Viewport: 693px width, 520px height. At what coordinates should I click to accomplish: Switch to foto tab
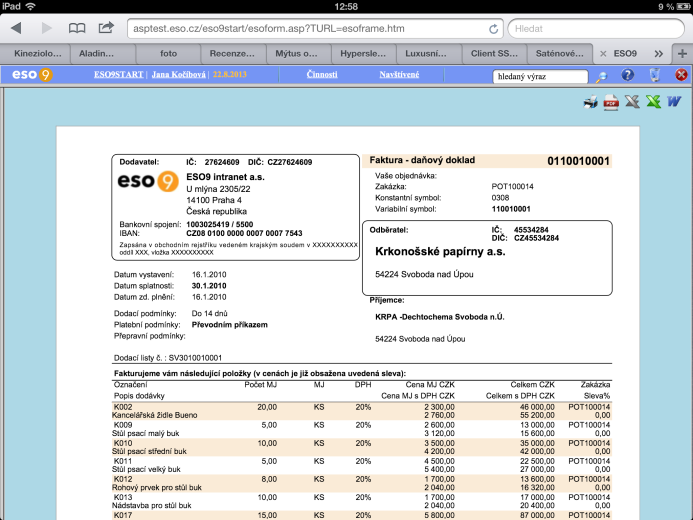(168, 54)
